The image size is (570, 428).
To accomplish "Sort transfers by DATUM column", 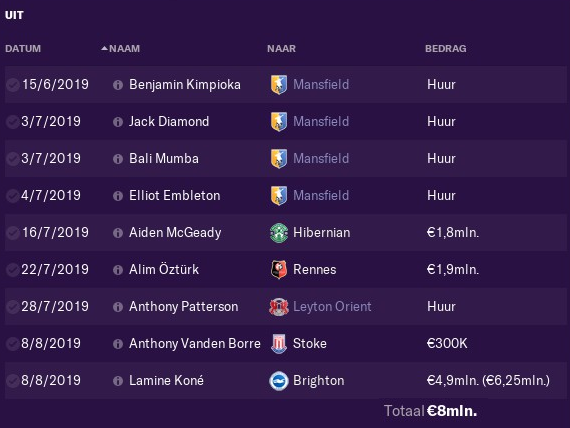I will click(x=23, y=48).
